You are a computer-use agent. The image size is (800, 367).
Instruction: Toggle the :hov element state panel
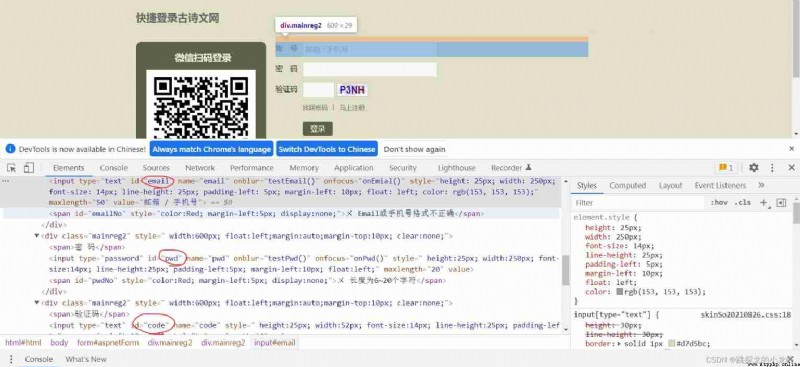click(719, 203)
